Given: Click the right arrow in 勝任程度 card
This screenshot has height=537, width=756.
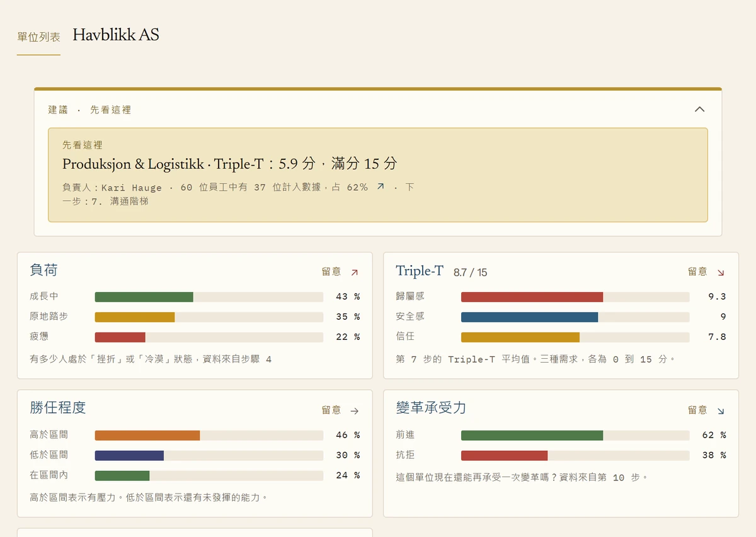Looking at the screenshot, I should point(354,410).
